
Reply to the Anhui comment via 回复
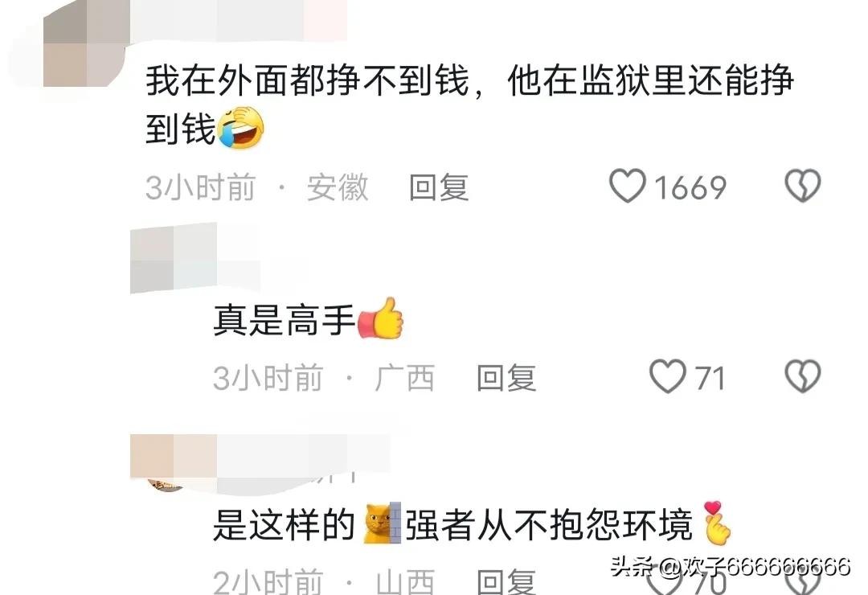pyautogui.click(x=439, y=187)
